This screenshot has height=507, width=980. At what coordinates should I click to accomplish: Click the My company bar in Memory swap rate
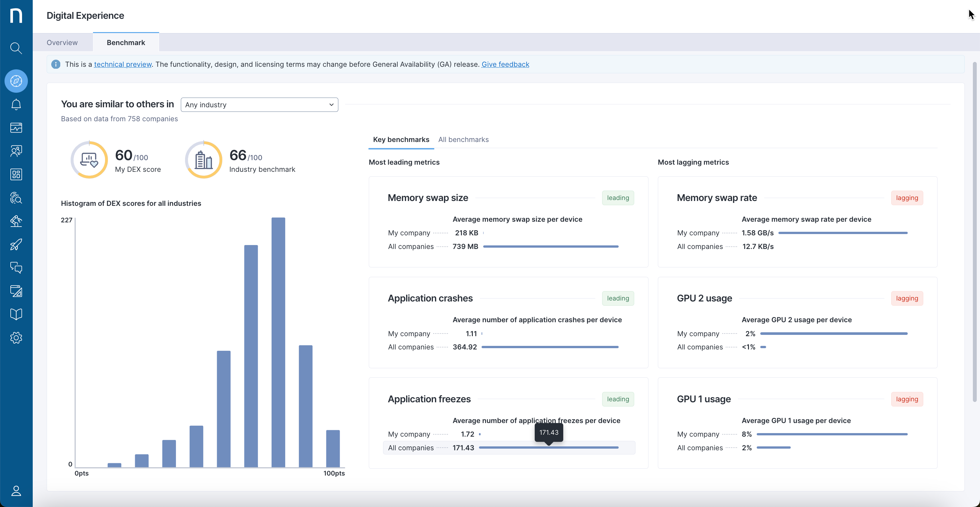tap(843, 233)
